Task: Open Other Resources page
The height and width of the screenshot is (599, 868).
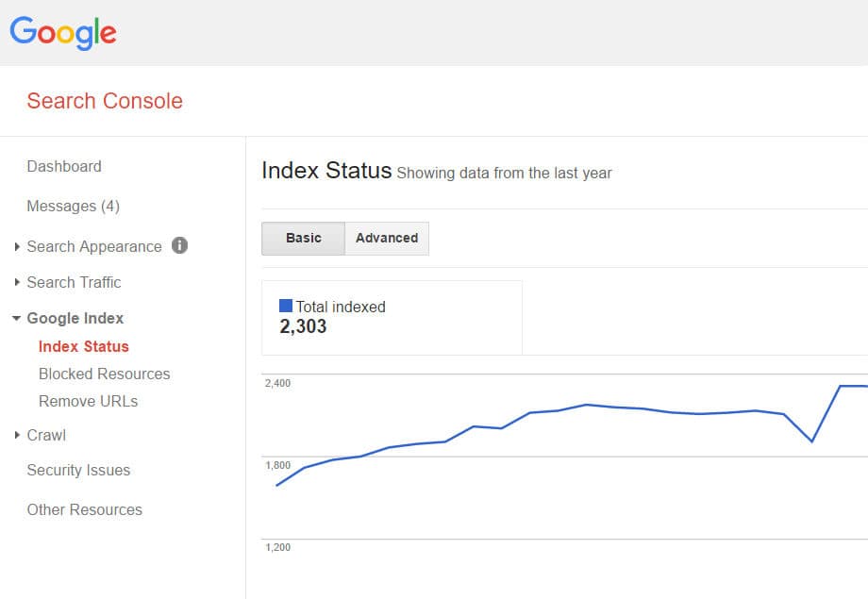Action: (85, 509)
